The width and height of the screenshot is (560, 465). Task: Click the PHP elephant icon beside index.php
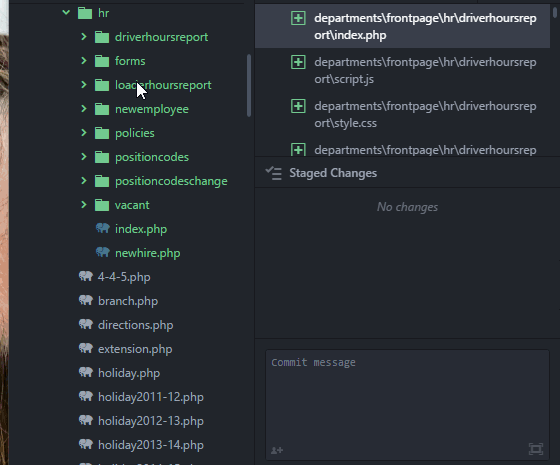[x=103, y=228]
